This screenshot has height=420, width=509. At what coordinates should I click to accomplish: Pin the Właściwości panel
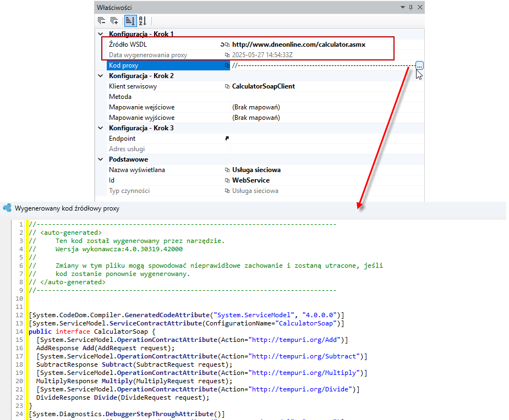click(411, 7)
